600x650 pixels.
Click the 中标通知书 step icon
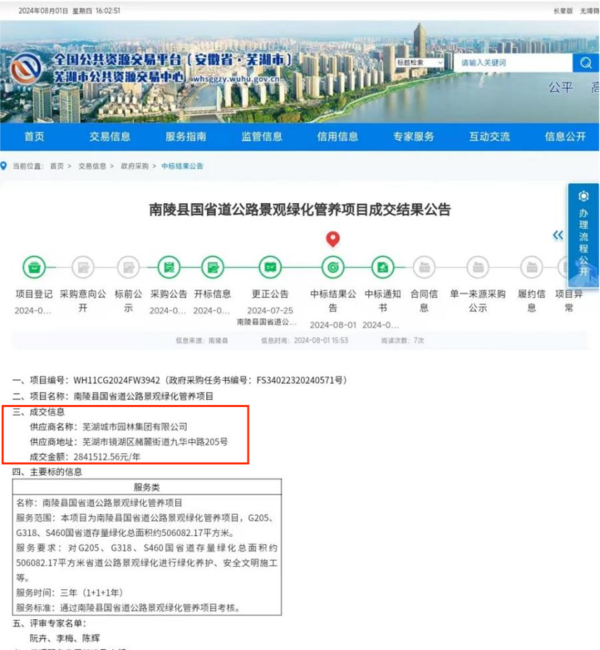tap(381, 267)
